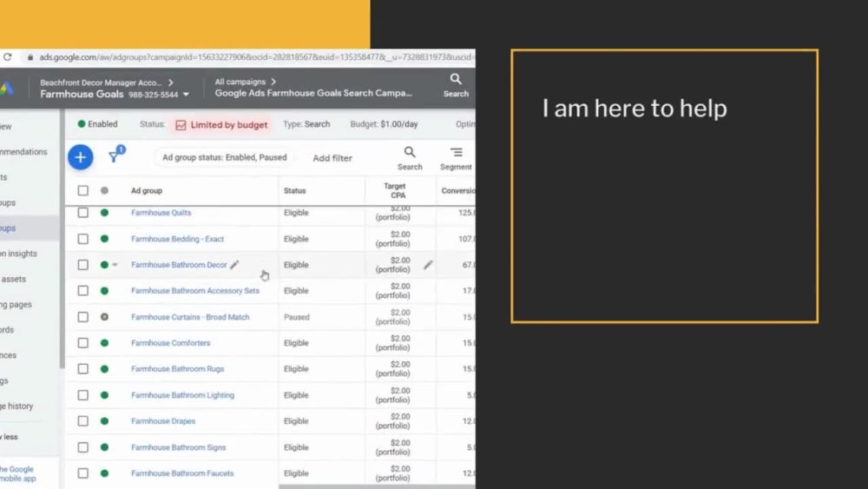The image size is (868, 489).
Task: Click green status dot for Farmhouse Quilts
Action: click(x=104, y=213)
